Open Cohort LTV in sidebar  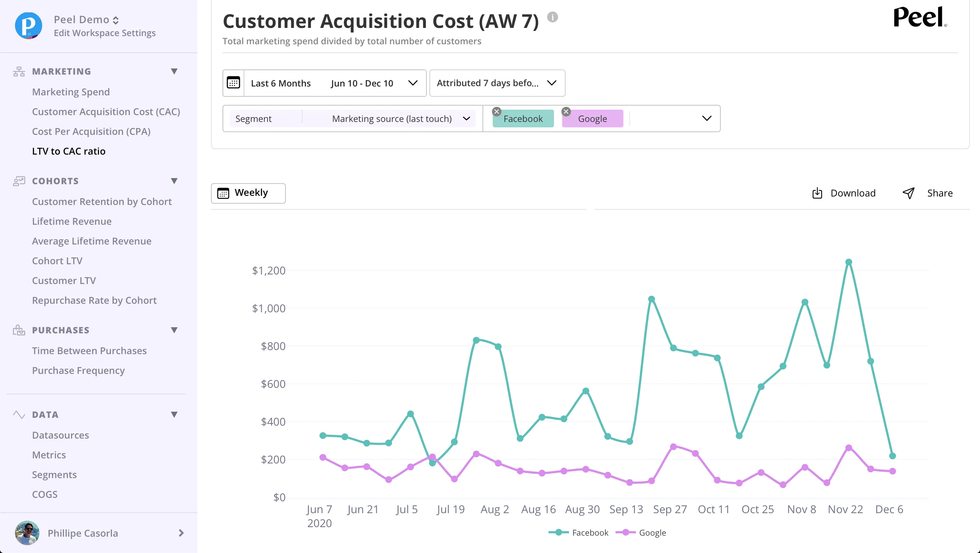[58, 261]
